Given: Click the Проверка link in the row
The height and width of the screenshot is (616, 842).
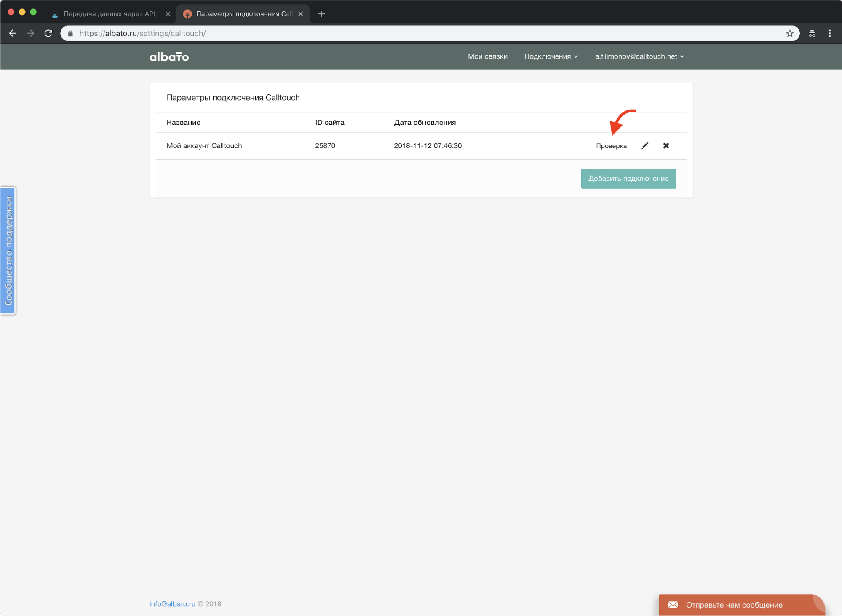Looking at the screenshot, I should click(x=611, y=146).
